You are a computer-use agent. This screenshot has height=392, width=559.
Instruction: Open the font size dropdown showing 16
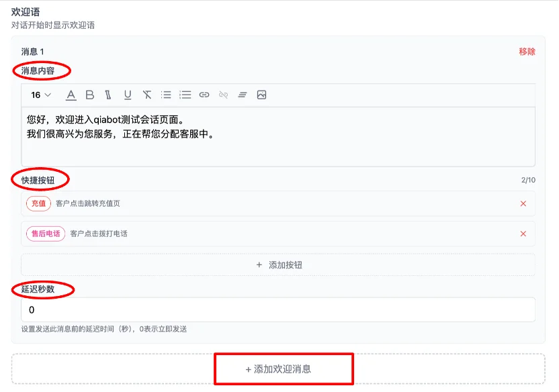(39, 95)
